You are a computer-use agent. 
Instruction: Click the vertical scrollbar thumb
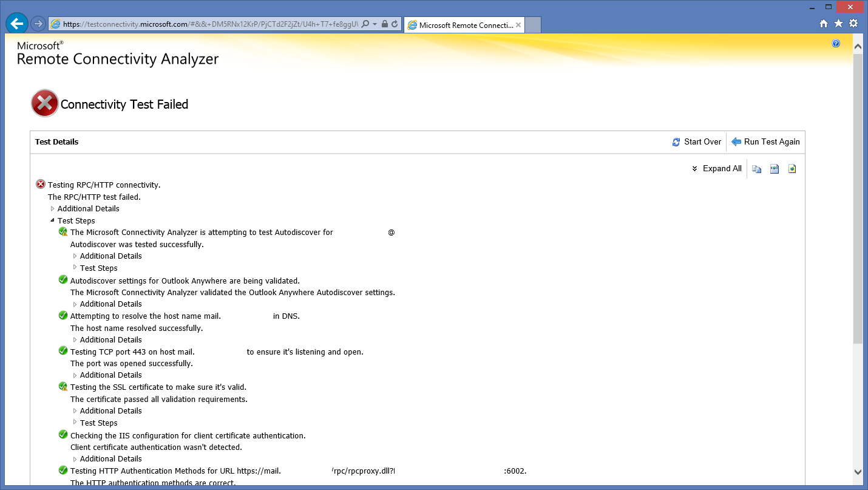click(x=858, y=199)
